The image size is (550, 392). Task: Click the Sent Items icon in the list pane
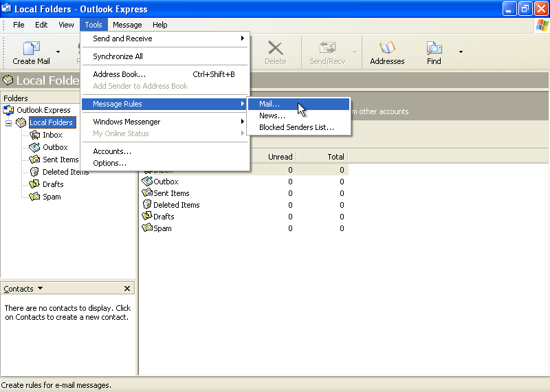147,193
